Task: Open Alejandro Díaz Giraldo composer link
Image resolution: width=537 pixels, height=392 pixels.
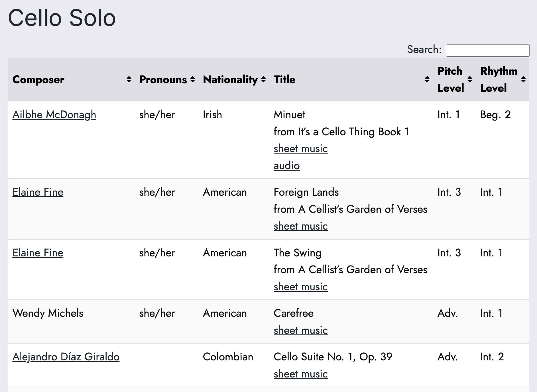Action: coord(66,357)
